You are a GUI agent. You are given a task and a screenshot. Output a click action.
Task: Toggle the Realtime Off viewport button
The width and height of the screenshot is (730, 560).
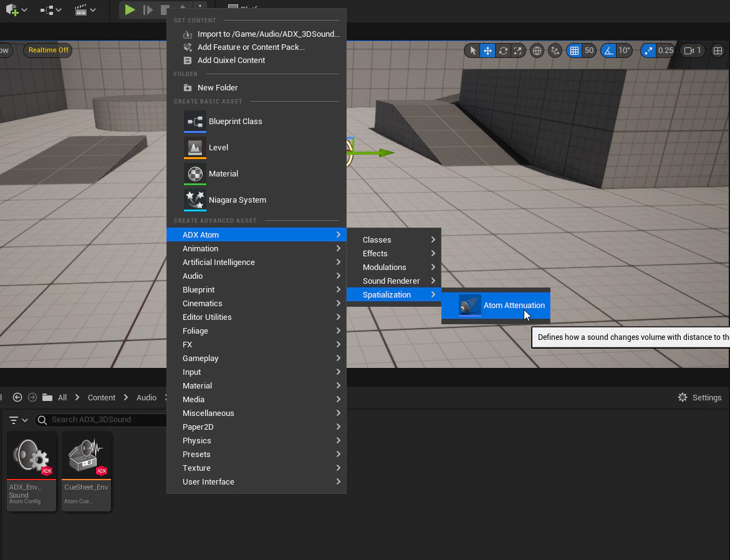tap(48, 51)
